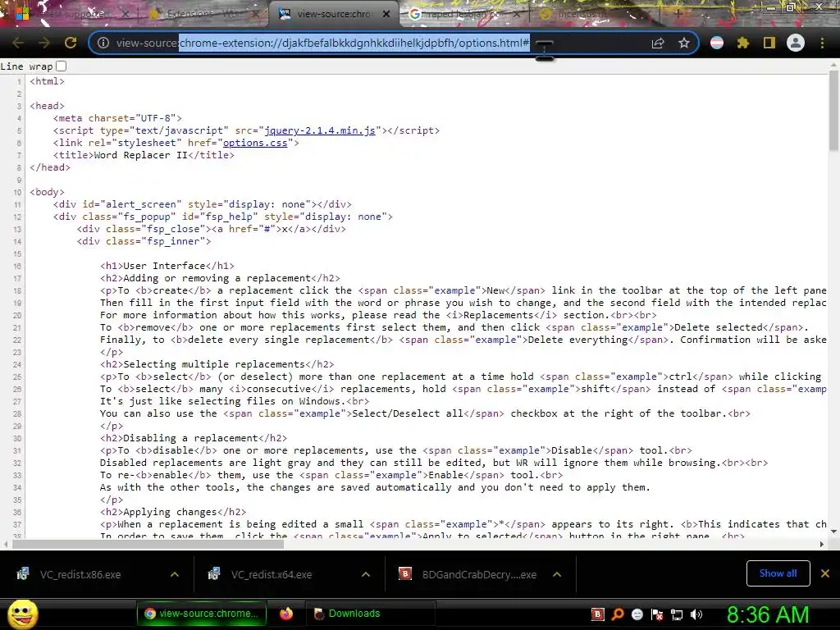Click the '<h1>User Interface</h1>' line
The width and height of the screenshot is (840, 630).
pyautogui.click(x=167, y=266)
